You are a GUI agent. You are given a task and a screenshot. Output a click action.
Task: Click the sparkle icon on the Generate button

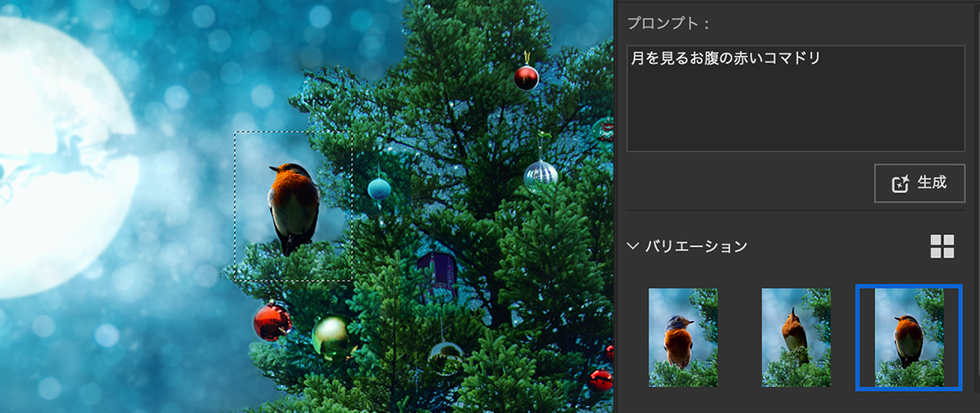click(900, 184)
